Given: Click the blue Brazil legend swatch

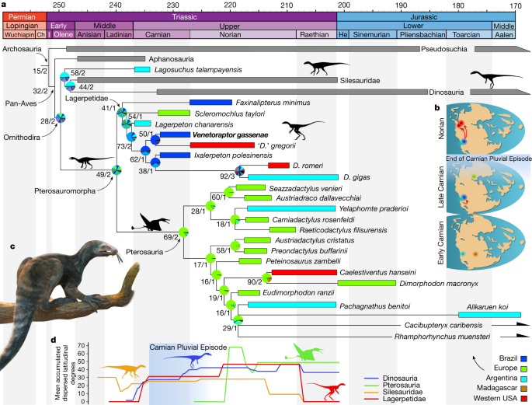Looking at the screenshot, I should 526,357.
